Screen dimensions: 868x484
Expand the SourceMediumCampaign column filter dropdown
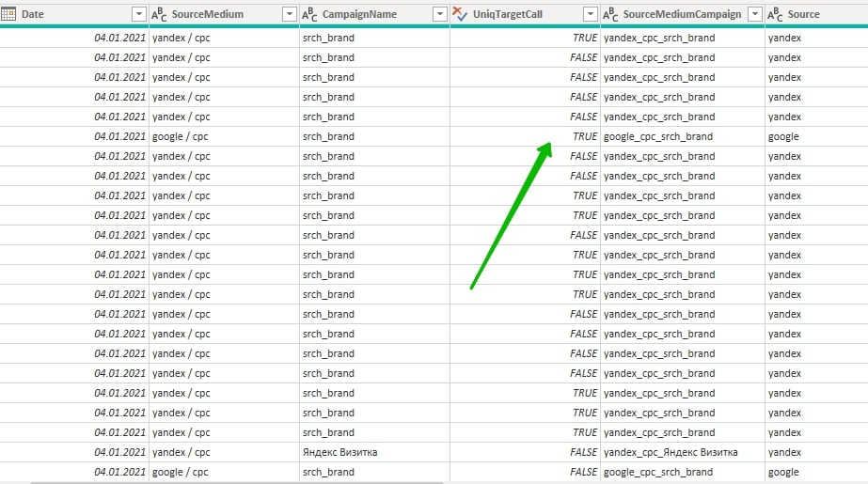tap(755, 14)
